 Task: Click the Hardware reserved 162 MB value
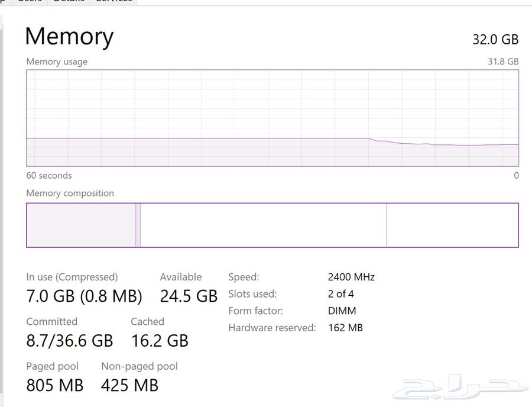click(x=345, y=328)
